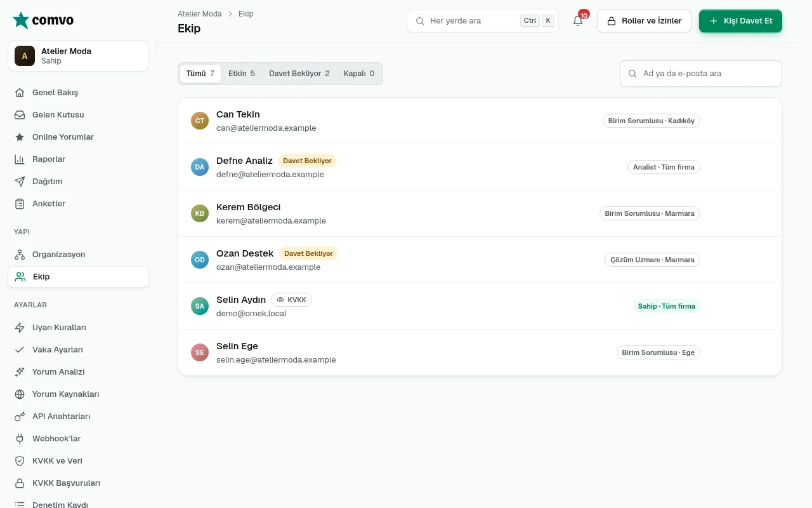Click the Kişi Davet Et button

(740, 21)
